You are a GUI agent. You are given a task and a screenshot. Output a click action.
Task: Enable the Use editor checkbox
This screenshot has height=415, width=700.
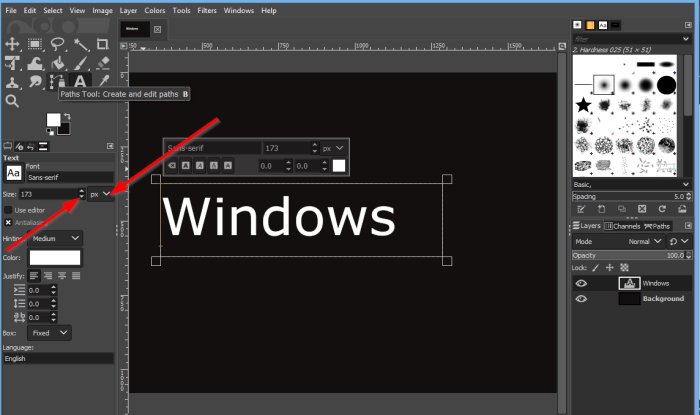pyautogui.click(x=8, y=210)
